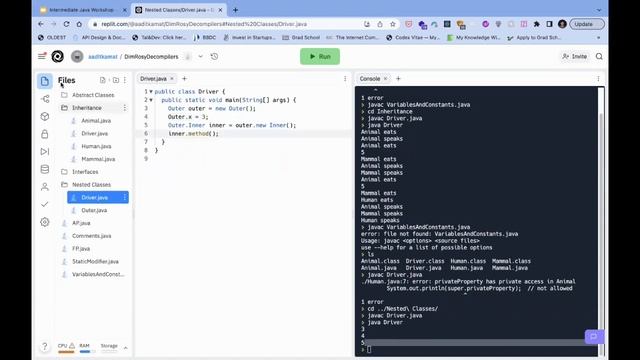The width and height of the screenshot is (640, 360).
Task: Open the browser new tab plus button
Action: tap(236, 10)
